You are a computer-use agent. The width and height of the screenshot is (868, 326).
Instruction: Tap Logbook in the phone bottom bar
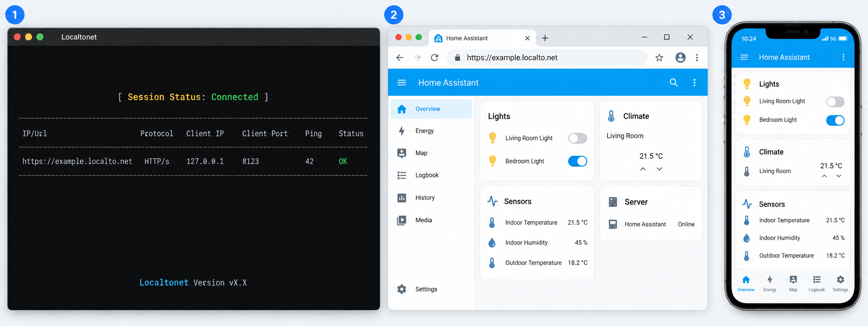(x=817, y=284)
